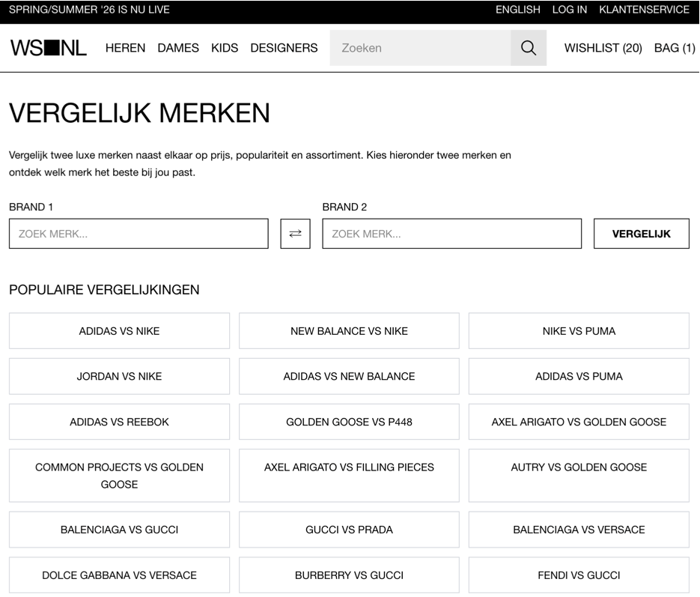Open the shopping Bag (1)
Screen dimensions: 700x597
675,48
